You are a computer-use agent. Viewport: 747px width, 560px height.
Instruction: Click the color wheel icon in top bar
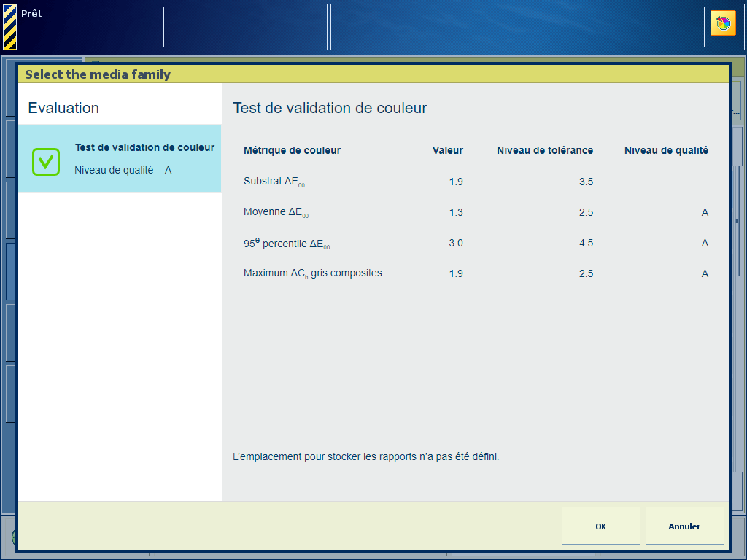pyautogui.click(x=723, y=23)
